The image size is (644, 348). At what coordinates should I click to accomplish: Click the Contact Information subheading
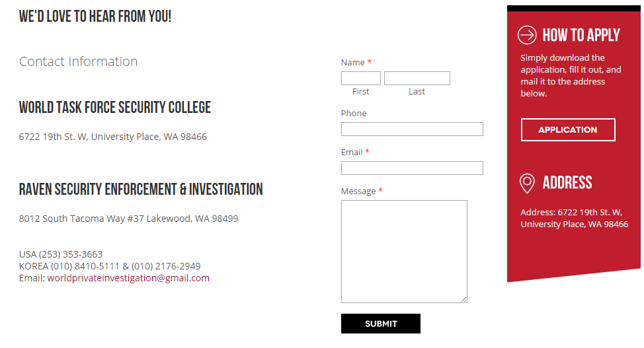click(x=78, y=61)
